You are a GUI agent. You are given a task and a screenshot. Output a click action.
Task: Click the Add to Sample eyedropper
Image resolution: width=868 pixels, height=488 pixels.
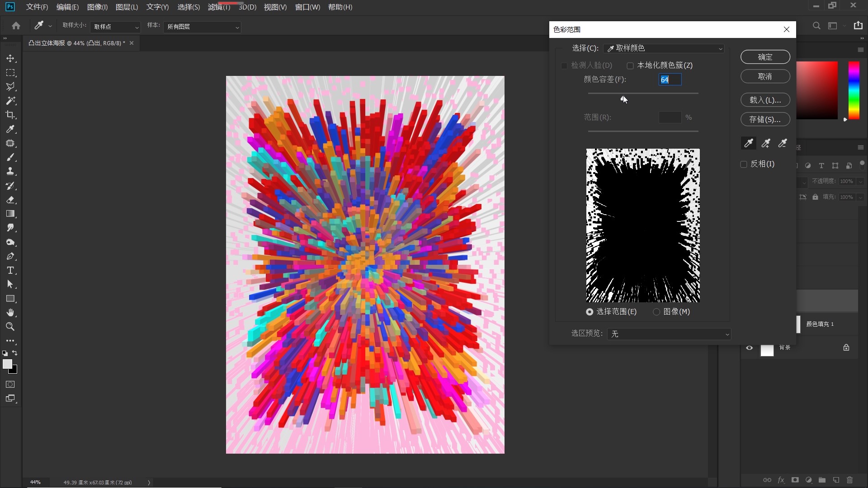766,143
